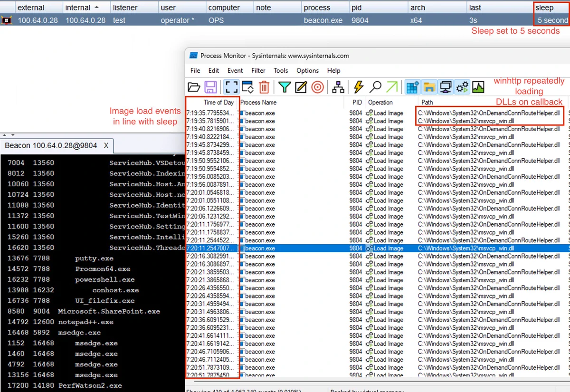Click the Process Monitor title bar app icon
This screenshot has width=570, height=392.
[x=193, y=56]
